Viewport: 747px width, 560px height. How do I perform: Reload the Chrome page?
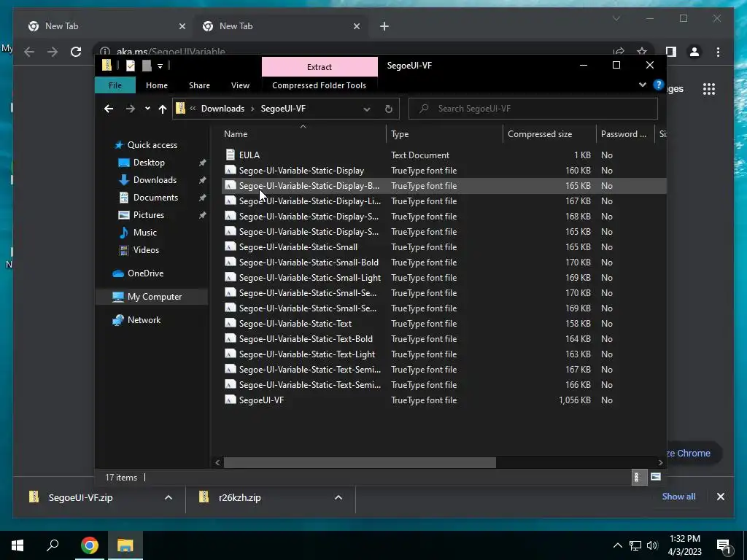tap(76, 52)
